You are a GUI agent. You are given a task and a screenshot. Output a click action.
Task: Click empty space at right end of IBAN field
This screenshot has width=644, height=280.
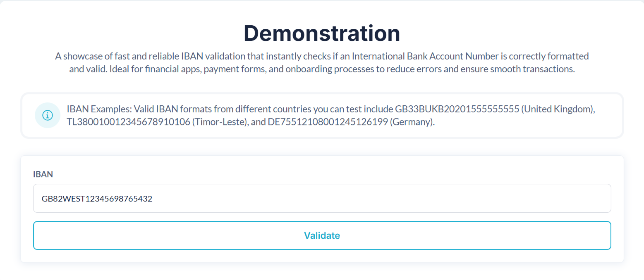tap(579, 199)
